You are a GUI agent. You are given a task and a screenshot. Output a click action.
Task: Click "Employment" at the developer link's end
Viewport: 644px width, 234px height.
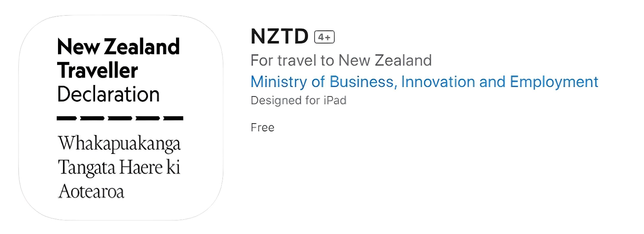tap(554, 82)
